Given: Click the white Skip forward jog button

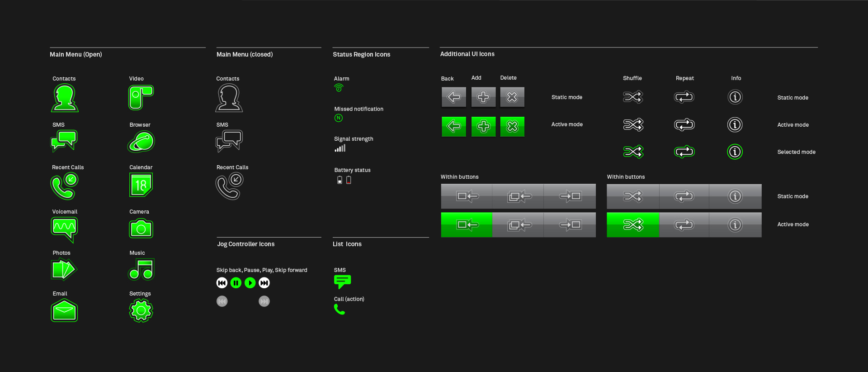Looking at the screenshot, I should [x=264, y=283].
